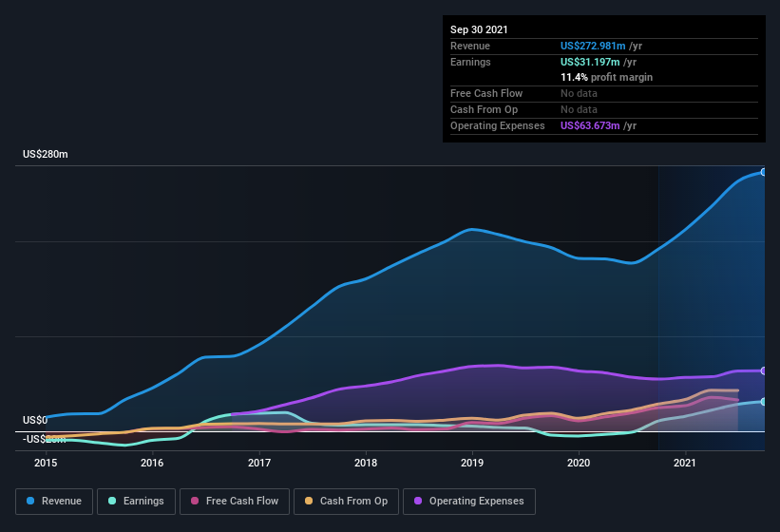The width and height of the screenshot is (780, 532).
Task: Click the teal Earnings line endpoint marker
Action: coord(763,402)
